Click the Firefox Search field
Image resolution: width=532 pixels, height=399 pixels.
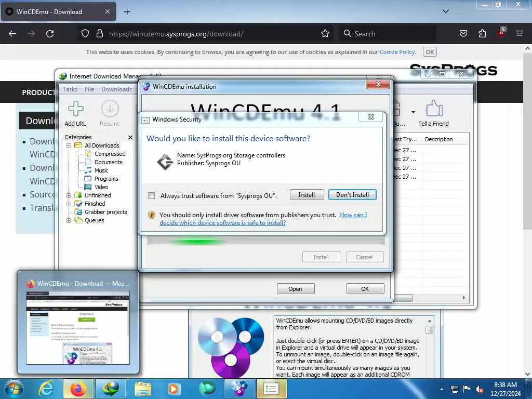click(x=388, y=34)
